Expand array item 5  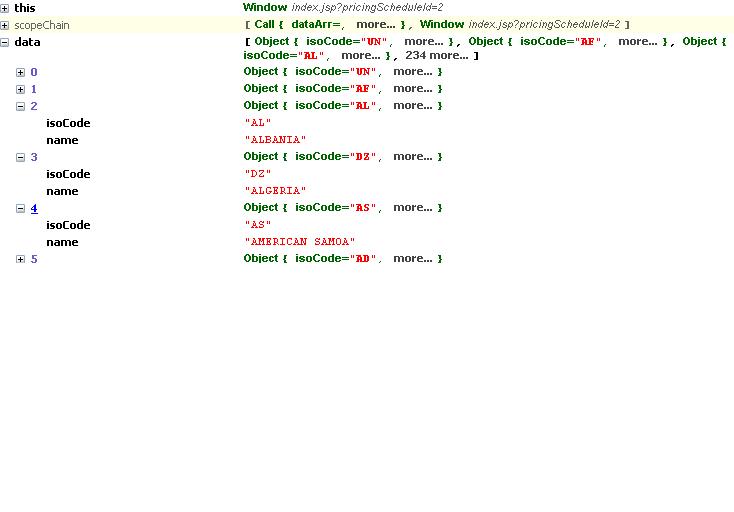tap(21, 259)
